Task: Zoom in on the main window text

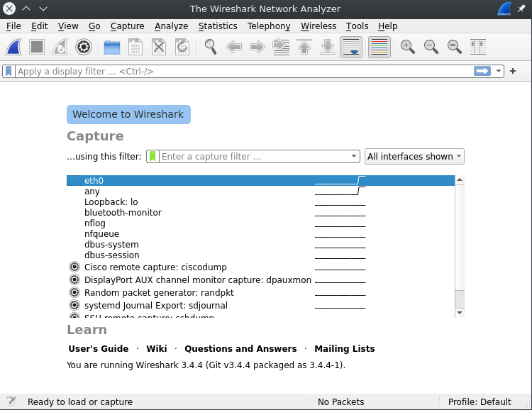Action: tap(407, 47)
